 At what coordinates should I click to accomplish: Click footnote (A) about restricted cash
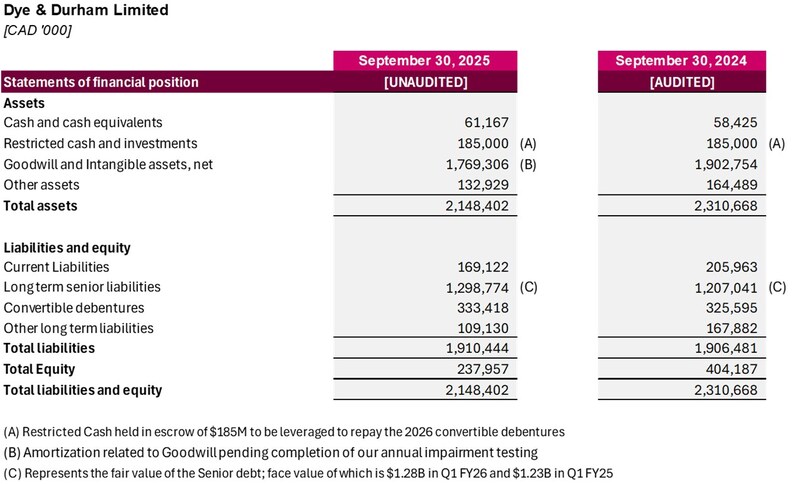[x=284, y=431]
